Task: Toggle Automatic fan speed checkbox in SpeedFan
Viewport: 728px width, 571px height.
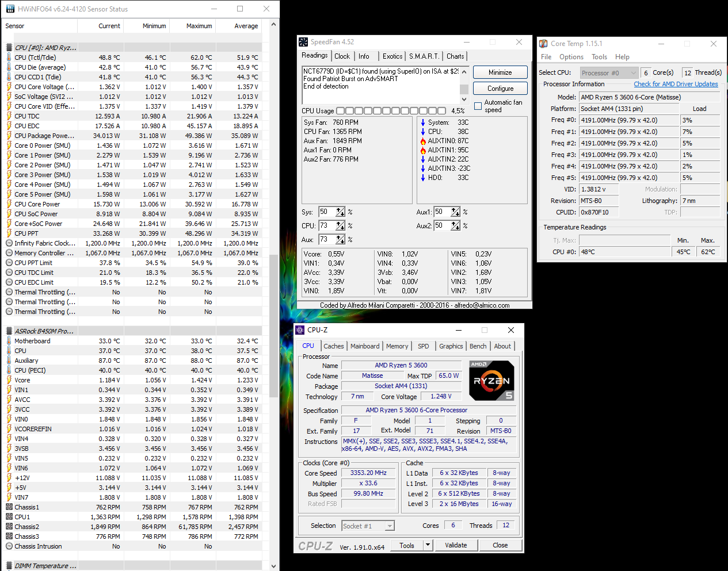Action: click(478, 106)
